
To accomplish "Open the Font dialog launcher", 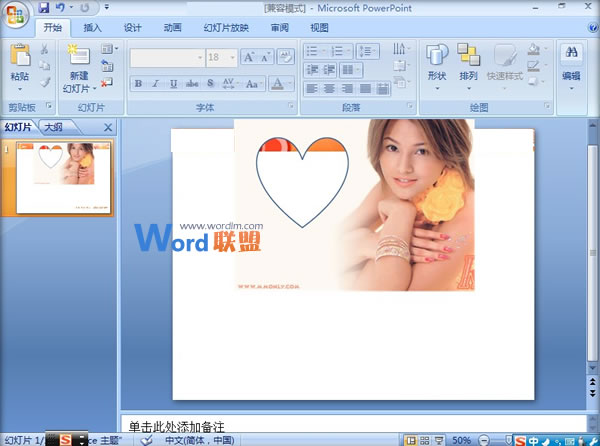I will (291, 106).
